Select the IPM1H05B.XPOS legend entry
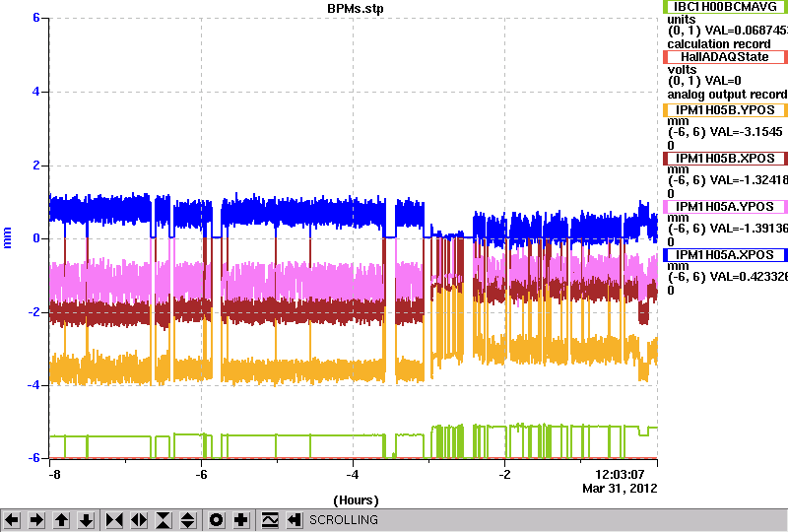Image resolution: width=788 pixels, height=532 pixels. (725, 159)
